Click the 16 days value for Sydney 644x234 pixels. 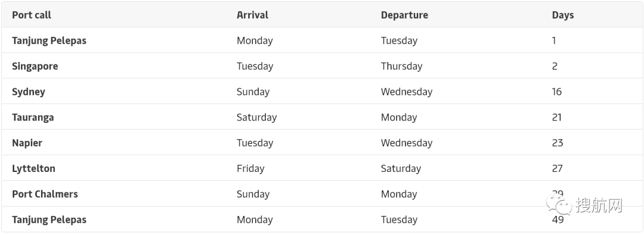pos(556,92)
